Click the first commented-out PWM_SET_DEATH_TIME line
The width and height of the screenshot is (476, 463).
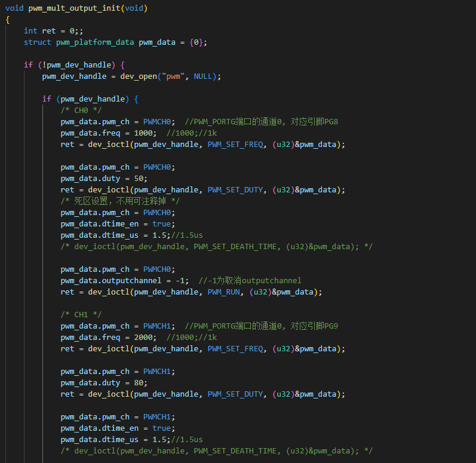click(x=216, y=247)
